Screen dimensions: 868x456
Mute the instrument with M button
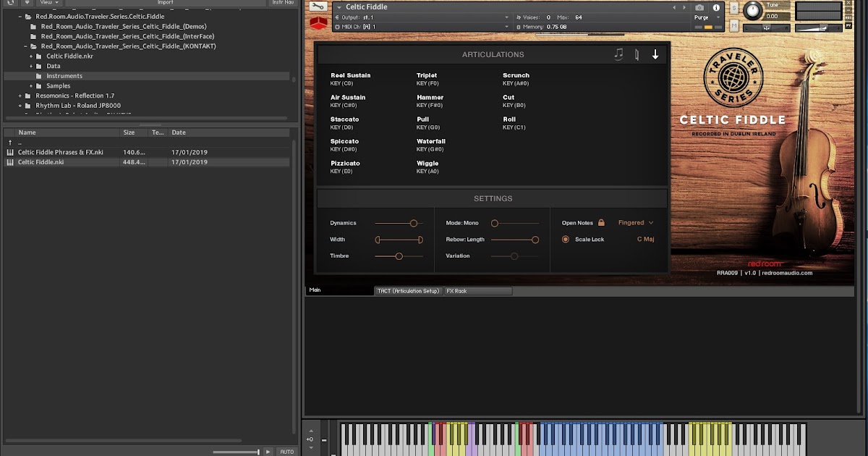click(x=734, y=26)
